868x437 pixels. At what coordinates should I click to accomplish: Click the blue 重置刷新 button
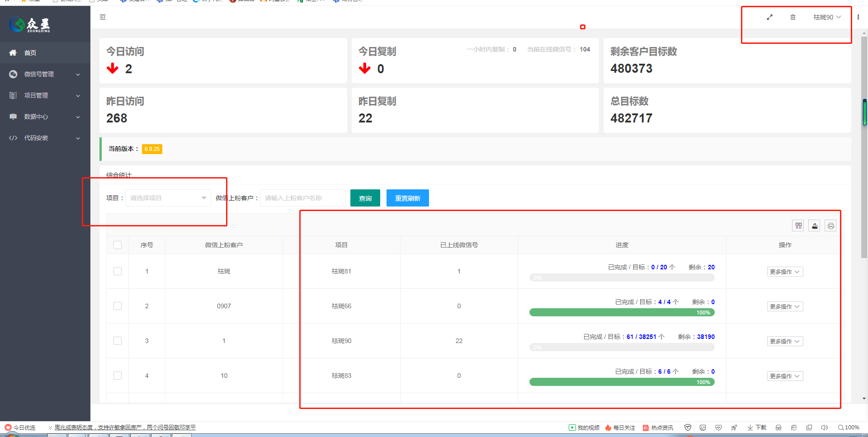coord(407,198)
